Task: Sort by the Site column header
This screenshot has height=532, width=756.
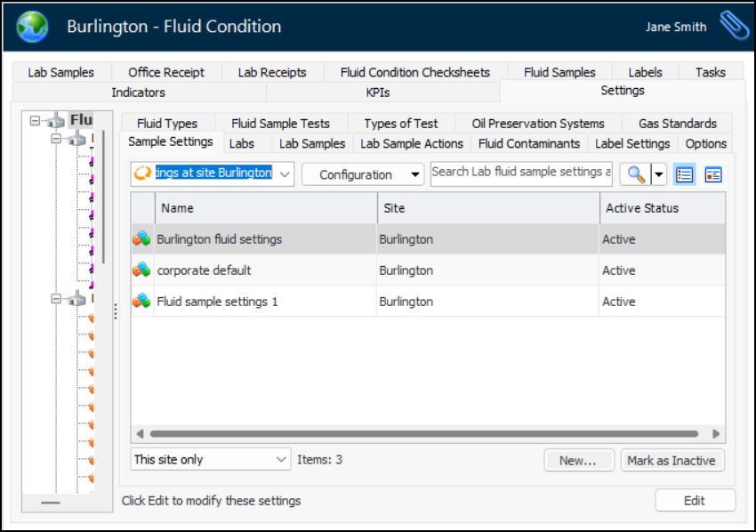Action: point(488,208)
